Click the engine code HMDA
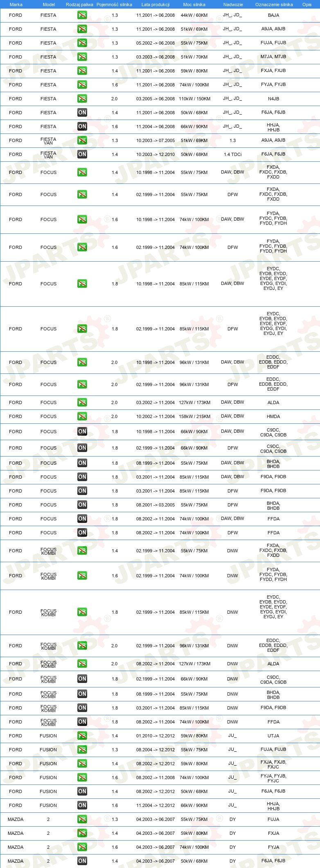 273,416
